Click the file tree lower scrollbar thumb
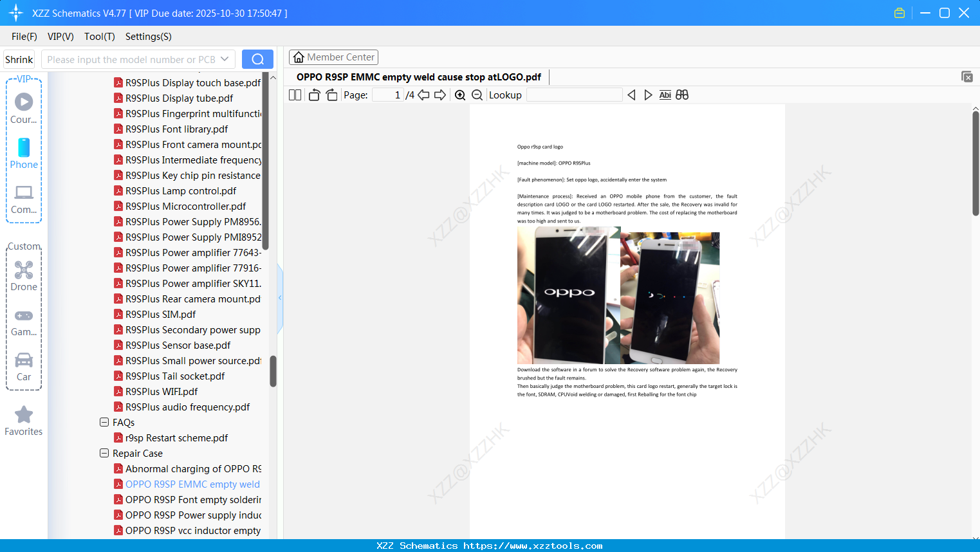The image size is (980, 552). point(273,371)
